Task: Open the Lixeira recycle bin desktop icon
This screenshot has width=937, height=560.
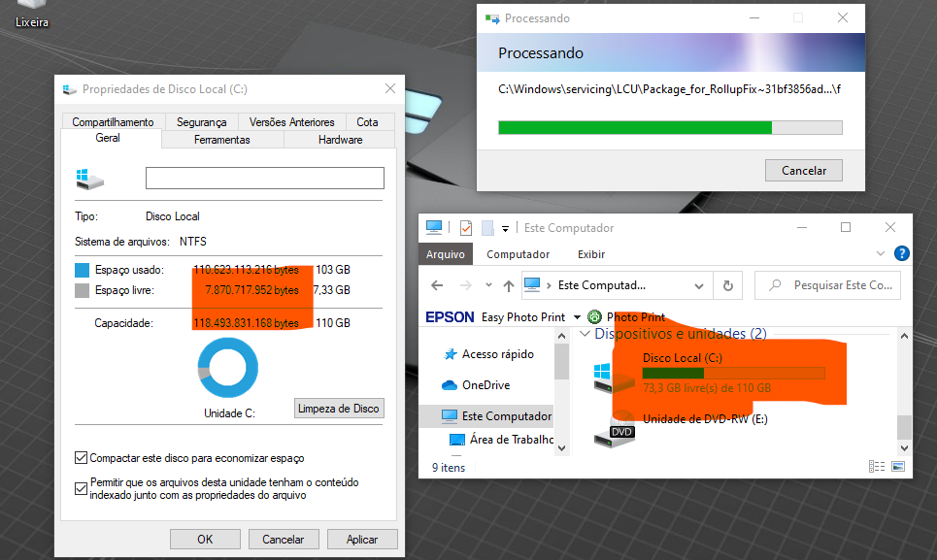Action: coord(31,14)
